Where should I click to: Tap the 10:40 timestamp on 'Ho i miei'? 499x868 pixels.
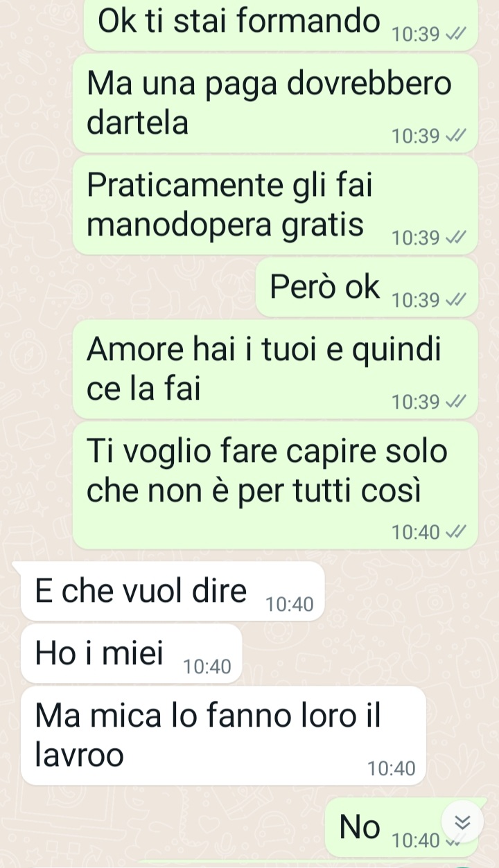click(x=207, y=667)
